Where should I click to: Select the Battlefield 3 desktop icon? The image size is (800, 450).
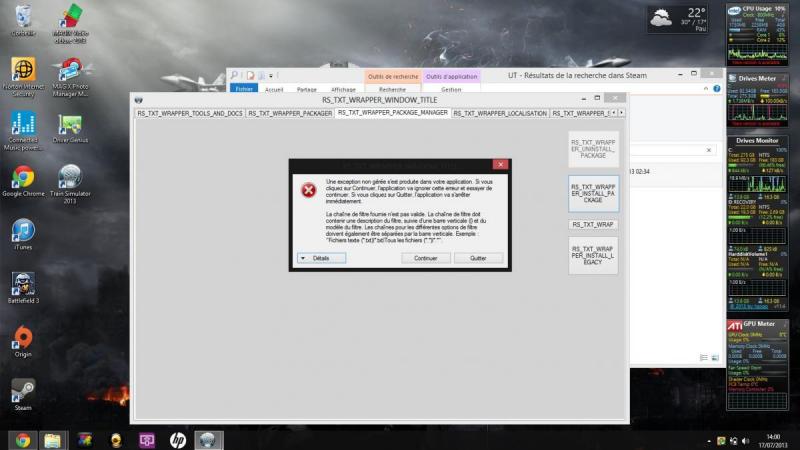pos(23,288)
